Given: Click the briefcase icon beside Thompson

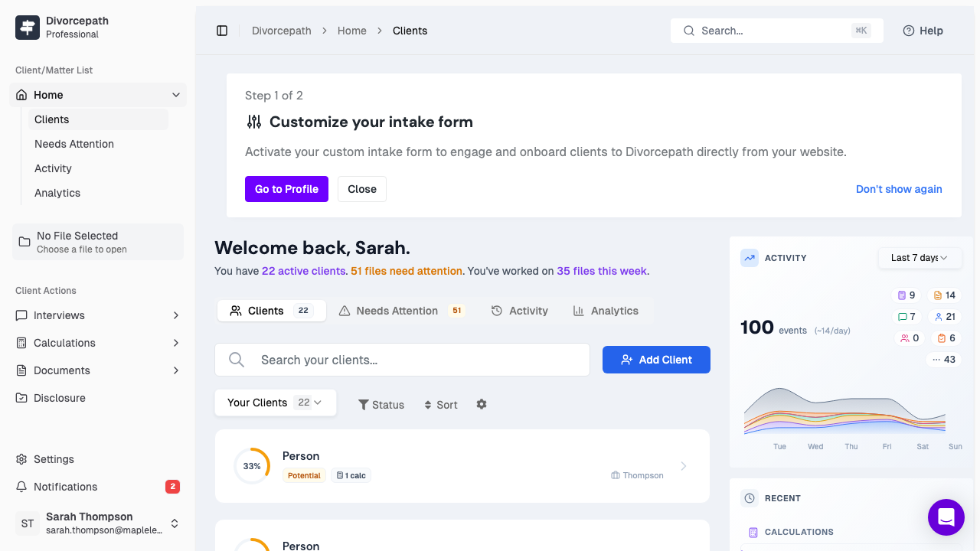Looking at the screenshot, I should (x=616, y=475).
